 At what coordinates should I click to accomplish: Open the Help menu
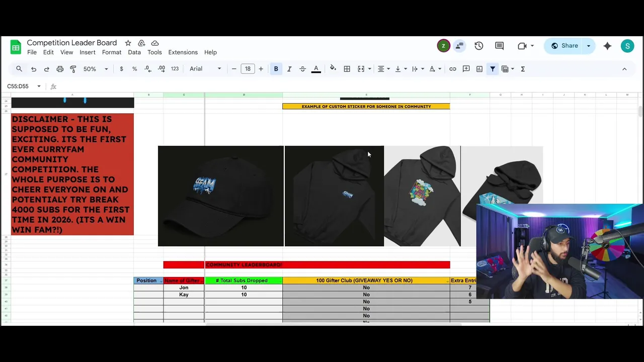coord(210,52)
